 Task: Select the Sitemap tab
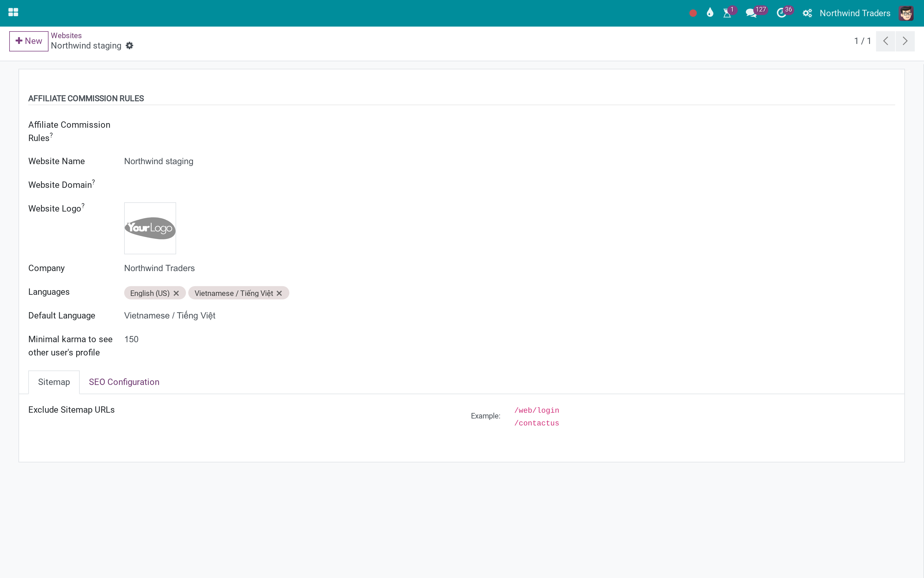54,382
